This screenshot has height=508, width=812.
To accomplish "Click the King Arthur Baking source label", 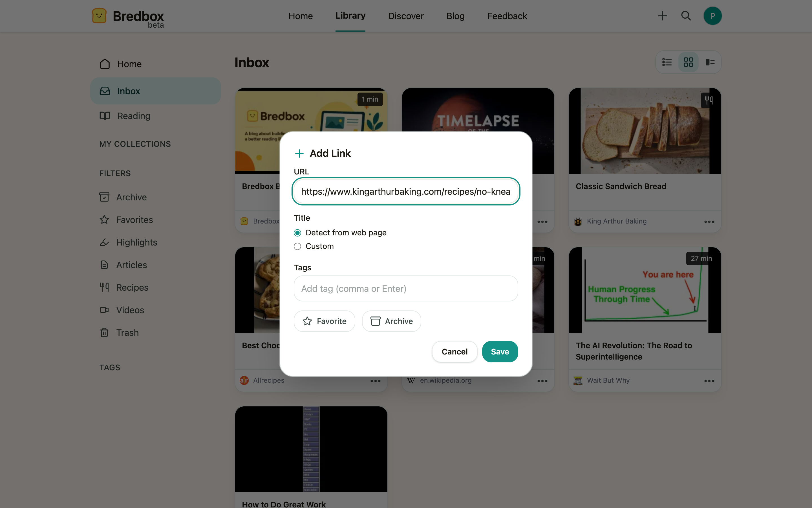I will (x=616, y=221).
